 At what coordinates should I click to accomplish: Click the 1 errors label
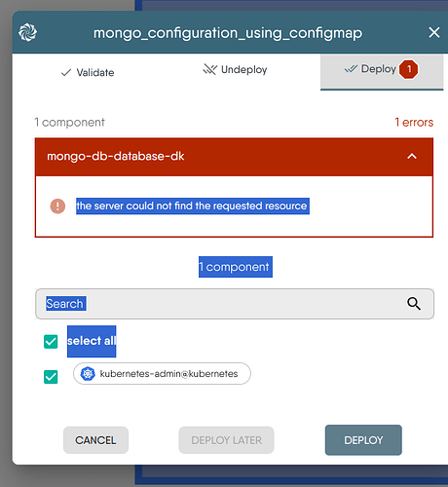414,123
